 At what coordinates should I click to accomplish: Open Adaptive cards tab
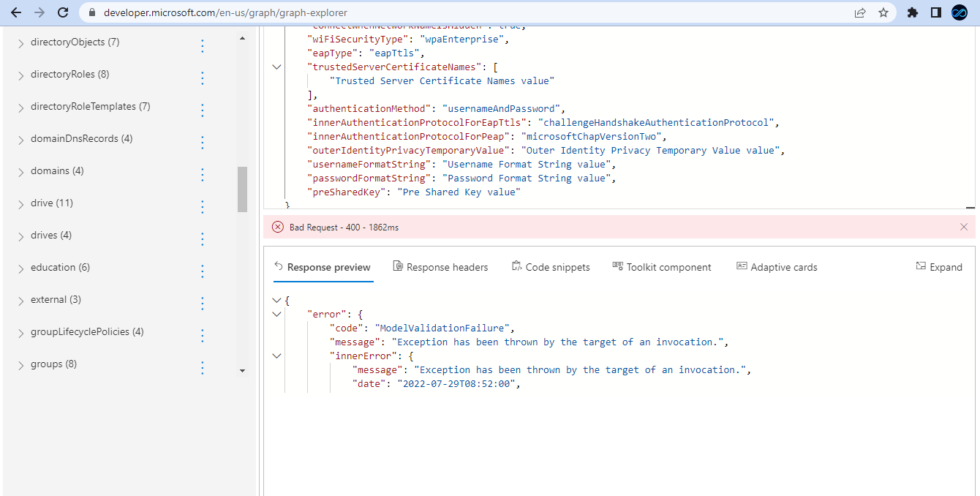(x=777, y=267)
